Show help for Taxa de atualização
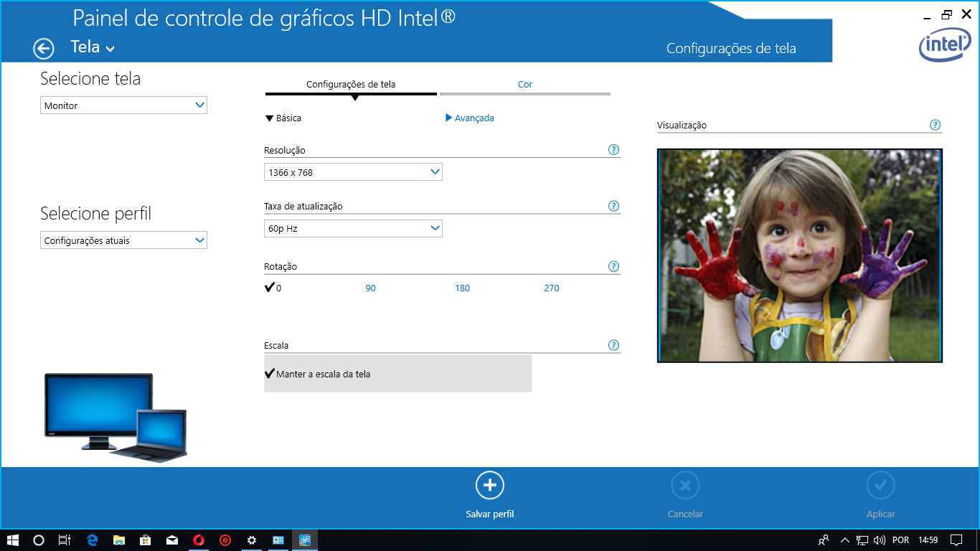Image resolution: width=980 pixels, height=551 pixels. [x=613, y=206]
